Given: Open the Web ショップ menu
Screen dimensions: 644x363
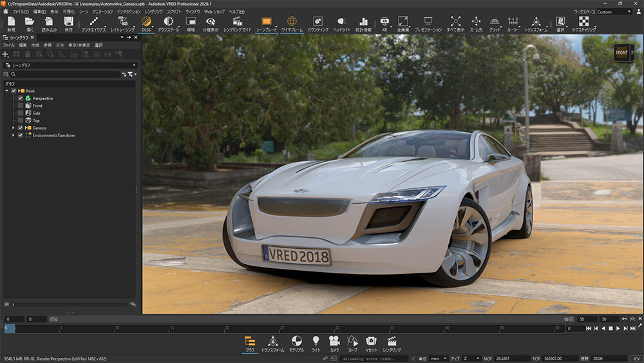Looking at the screenshot, I should tap(214, 12).
